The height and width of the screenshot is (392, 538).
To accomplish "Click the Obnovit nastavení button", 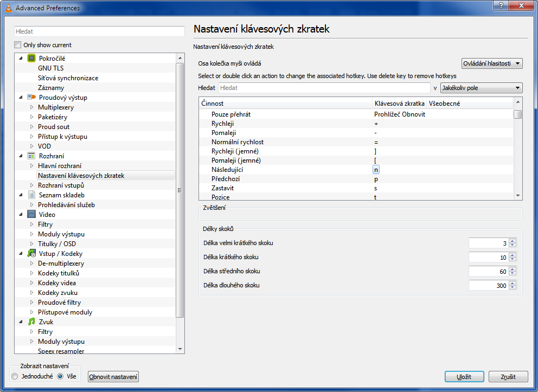I will tap(113, 377).
